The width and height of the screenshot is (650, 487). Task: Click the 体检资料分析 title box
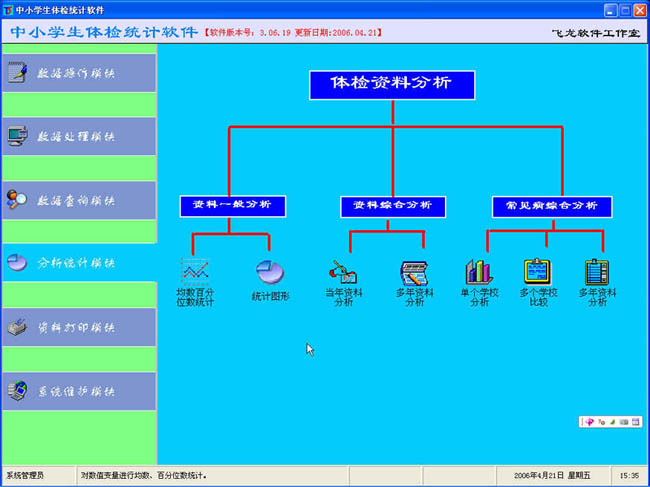(x=391, y=85)
